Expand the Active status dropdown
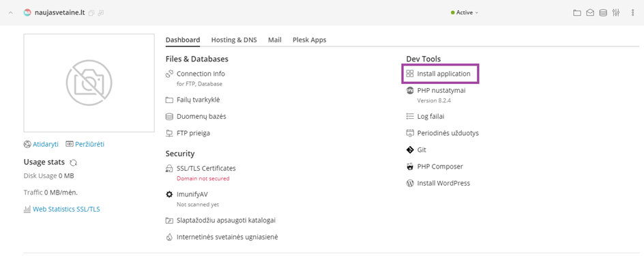644x256 pixels. (465, 13)
